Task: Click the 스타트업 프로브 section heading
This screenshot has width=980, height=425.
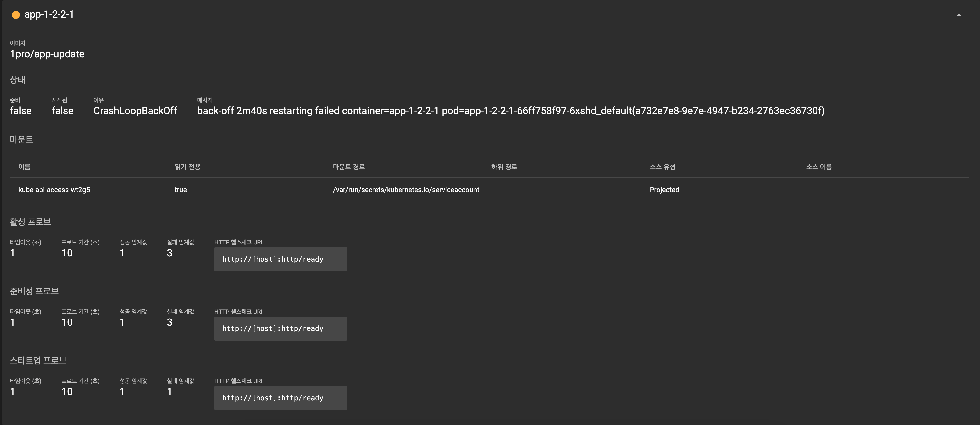Action: coord(38,360)
